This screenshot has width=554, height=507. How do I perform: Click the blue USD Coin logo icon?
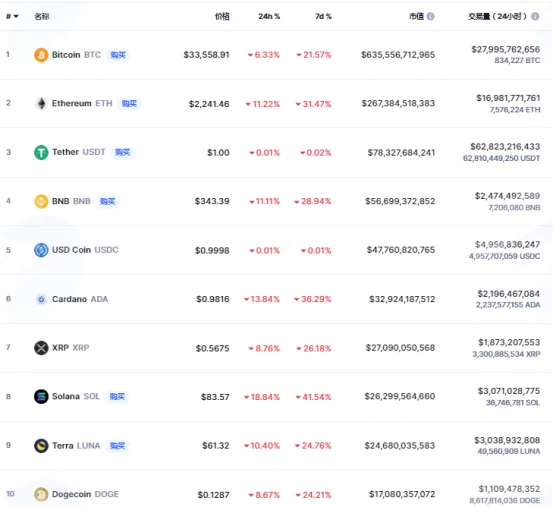pyautogui.click(x=41, y=250)
